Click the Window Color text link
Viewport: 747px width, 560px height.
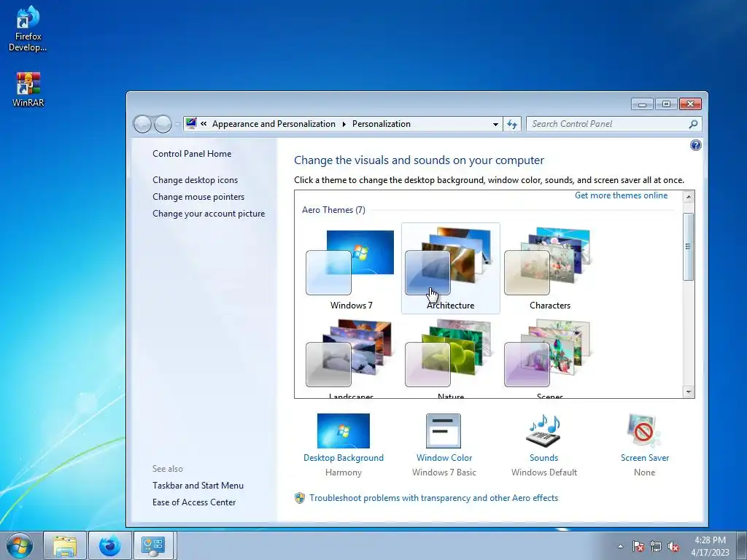pyautogui.click(x=444, y=458)
